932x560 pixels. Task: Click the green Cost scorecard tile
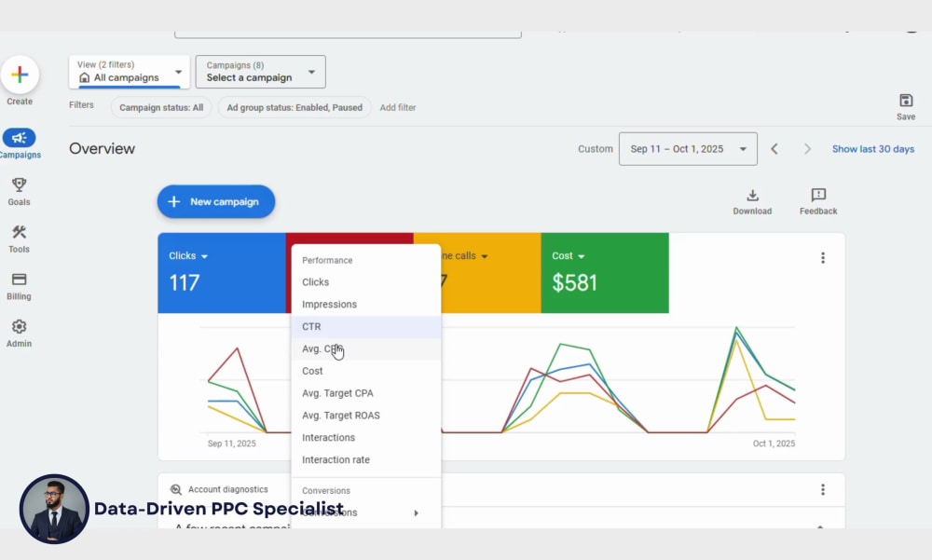605,273
